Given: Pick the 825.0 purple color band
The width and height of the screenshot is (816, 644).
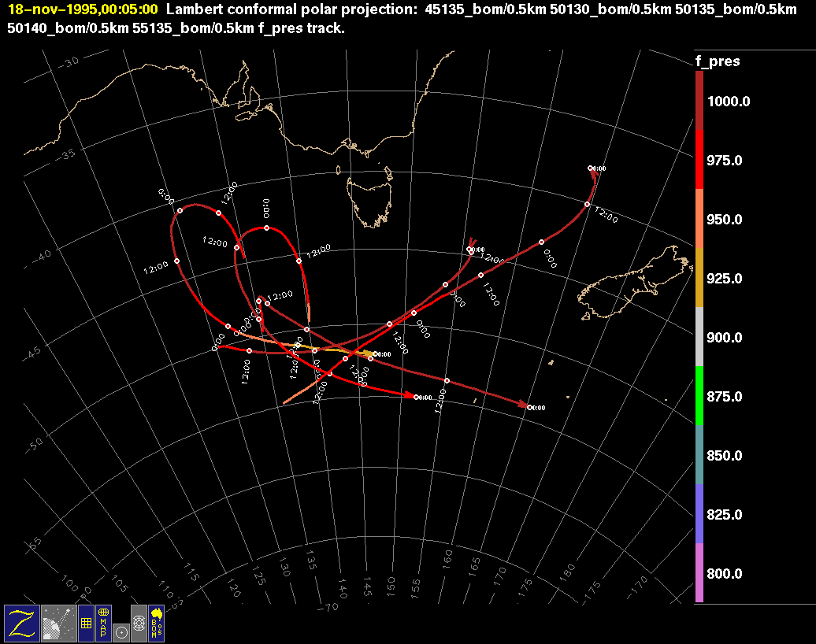Looking at the screenshot, I should pos(699,514).
